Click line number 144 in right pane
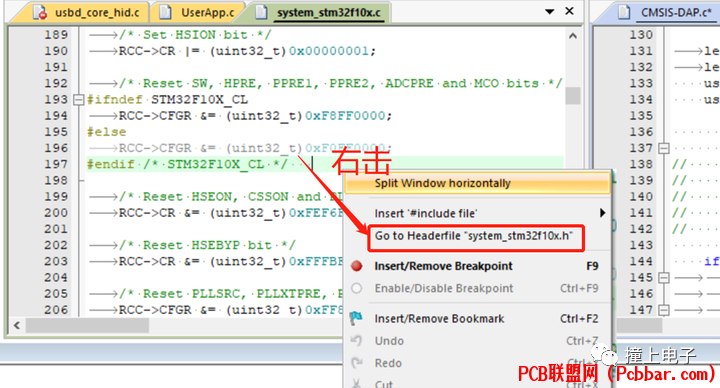Screen dimensions: 720x388 [x=641, y=261]
